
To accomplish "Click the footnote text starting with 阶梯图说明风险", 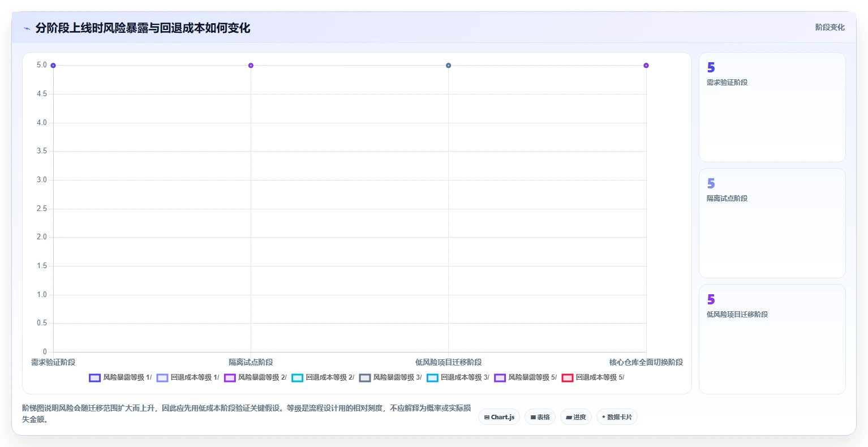I will (247, 414).
